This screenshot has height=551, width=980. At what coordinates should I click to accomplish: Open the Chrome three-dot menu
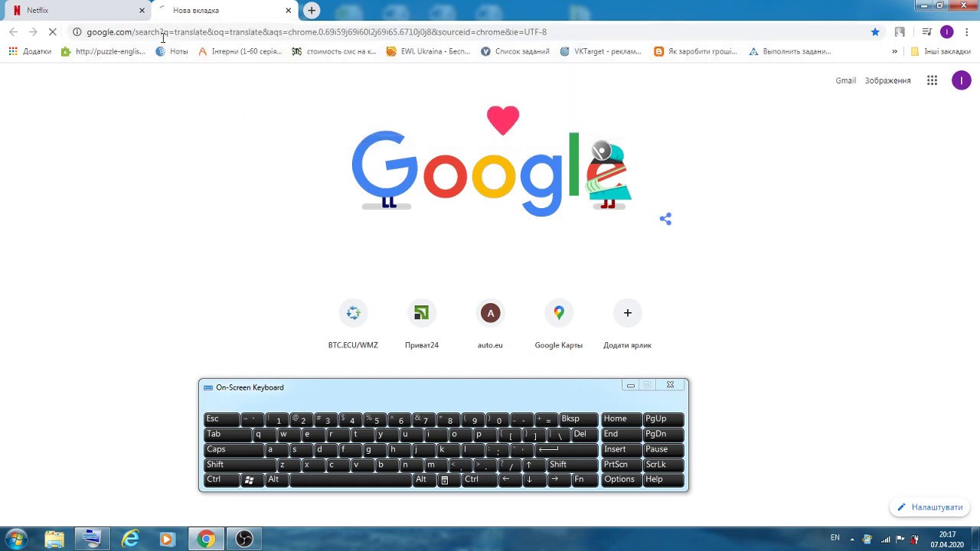pos(967,31)
